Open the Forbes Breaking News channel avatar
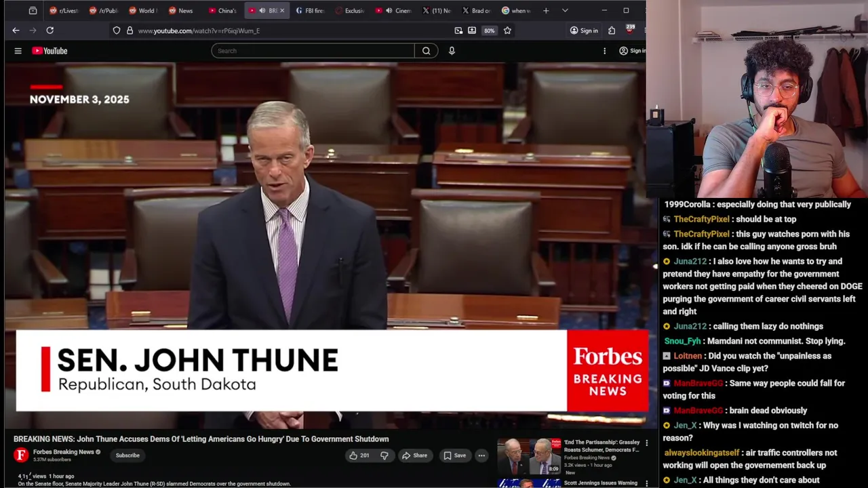This screenshot has height=488, width=868. coord(21,455)
